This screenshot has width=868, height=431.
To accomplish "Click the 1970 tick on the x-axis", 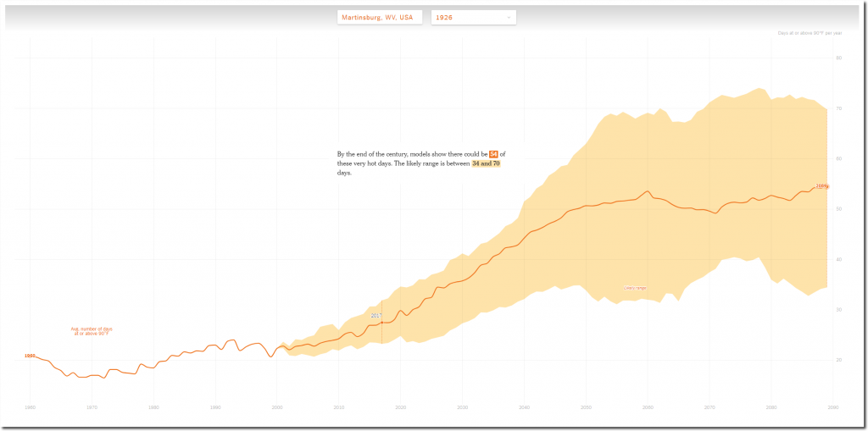I will [x=92, y=407].
